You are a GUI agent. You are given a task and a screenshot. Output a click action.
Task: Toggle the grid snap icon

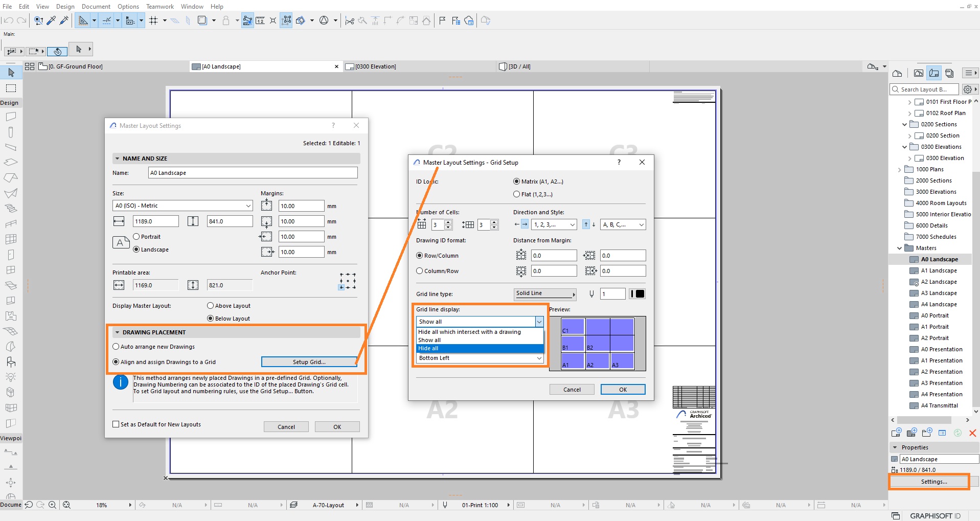[x=153, y=20]
